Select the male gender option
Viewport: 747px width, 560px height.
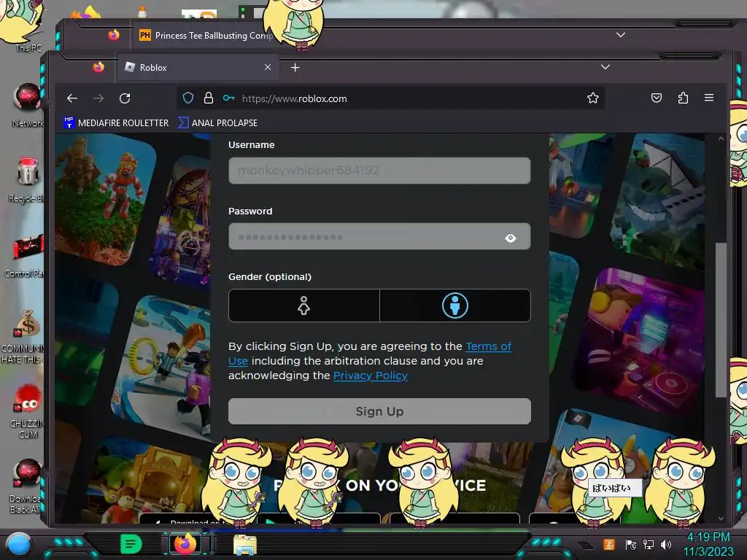pos(455,306)
